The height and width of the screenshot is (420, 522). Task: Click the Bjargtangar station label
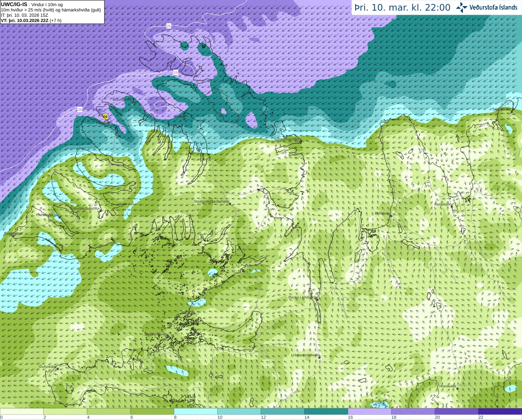[13, 234]
